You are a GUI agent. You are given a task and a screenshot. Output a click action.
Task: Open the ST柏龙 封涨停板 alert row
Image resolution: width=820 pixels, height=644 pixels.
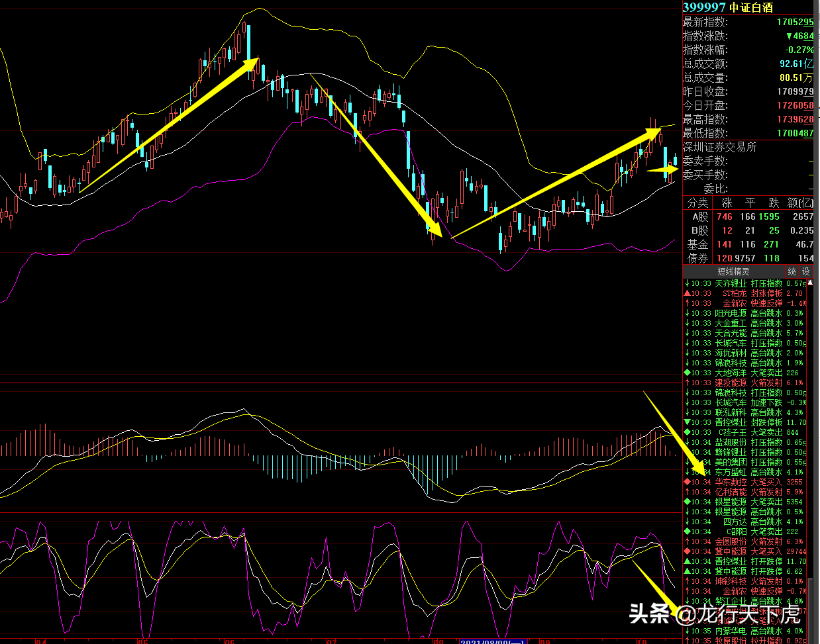(745, 293)
